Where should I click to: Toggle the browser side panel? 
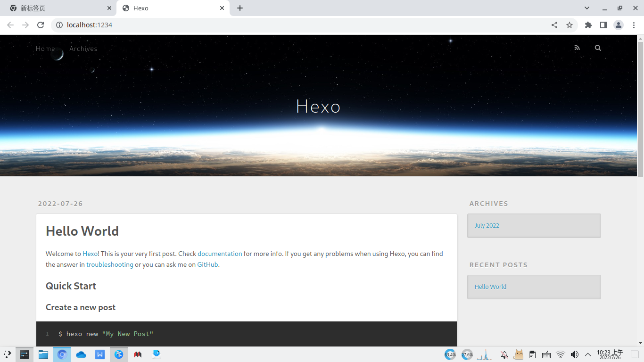pos(603,25)
